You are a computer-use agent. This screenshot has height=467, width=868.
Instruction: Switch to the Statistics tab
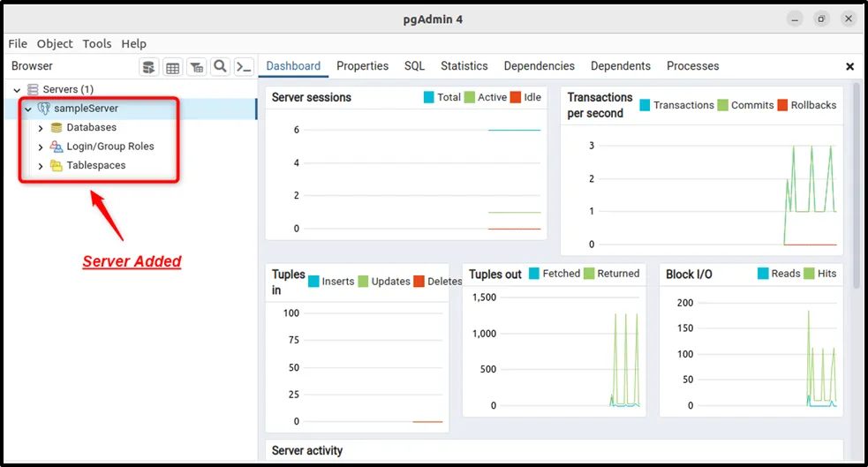tap(464, 66)
